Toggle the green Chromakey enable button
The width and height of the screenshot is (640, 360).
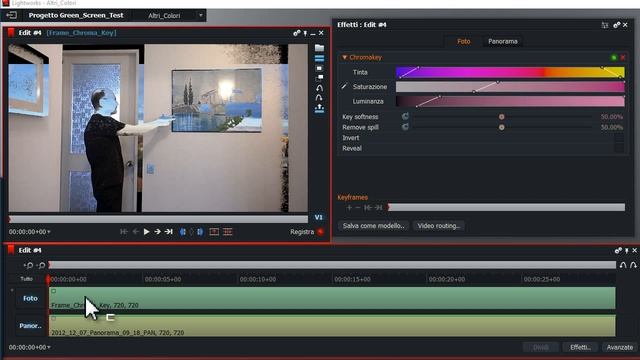coord(614,58)
